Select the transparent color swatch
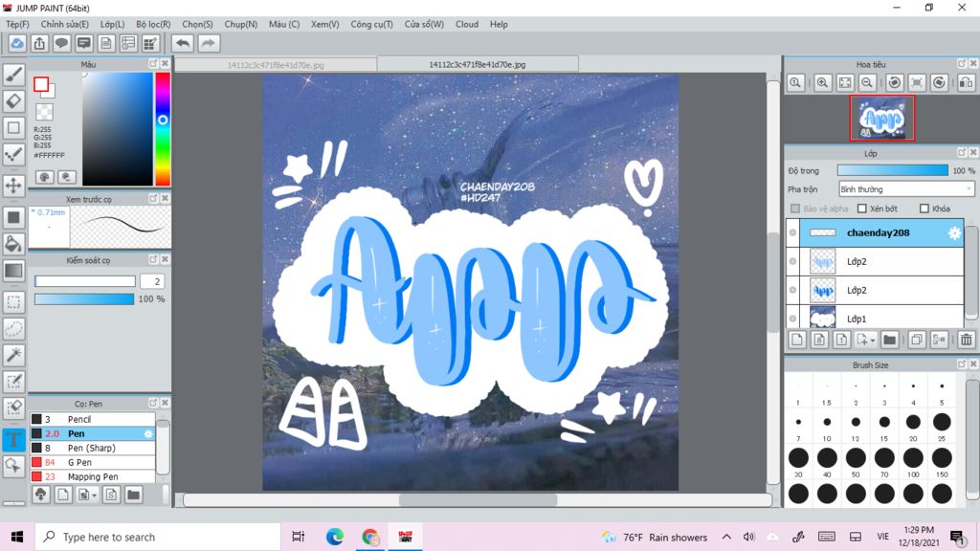 point(44,112)
